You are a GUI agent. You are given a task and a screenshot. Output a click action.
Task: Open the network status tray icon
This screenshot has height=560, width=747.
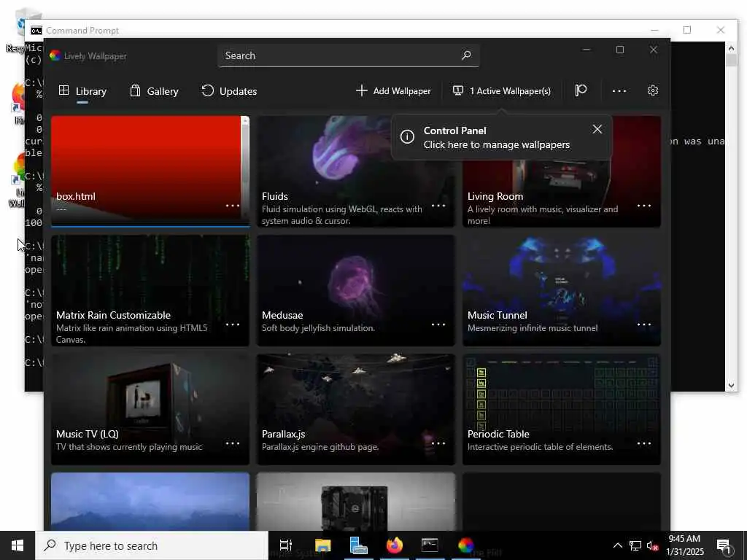coord(635,545)
